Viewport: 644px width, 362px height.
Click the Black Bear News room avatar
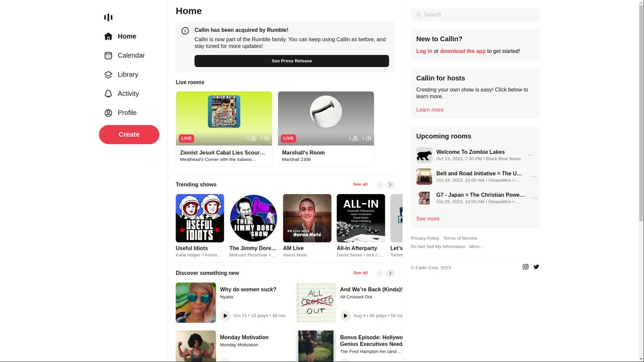[x=424, y=155]
